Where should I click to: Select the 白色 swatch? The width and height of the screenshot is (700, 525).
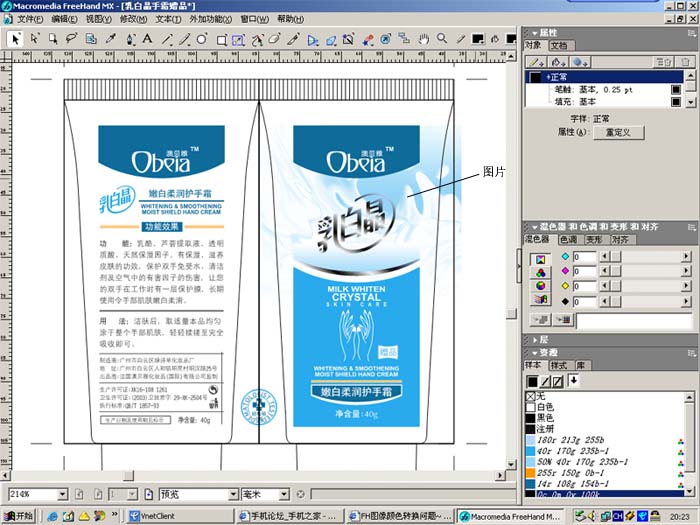click(605, 407)
